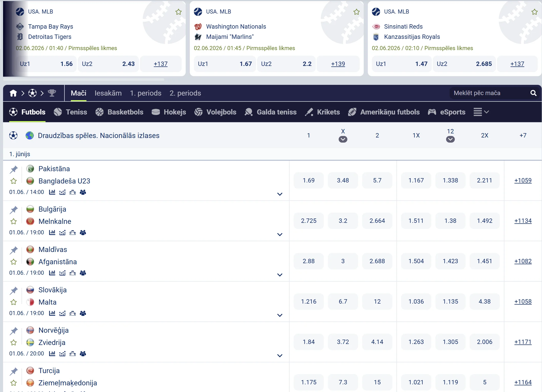Open statistics bar chart for Pakistāna match
The width and height of the screenshot is (542, 392).
52,192
